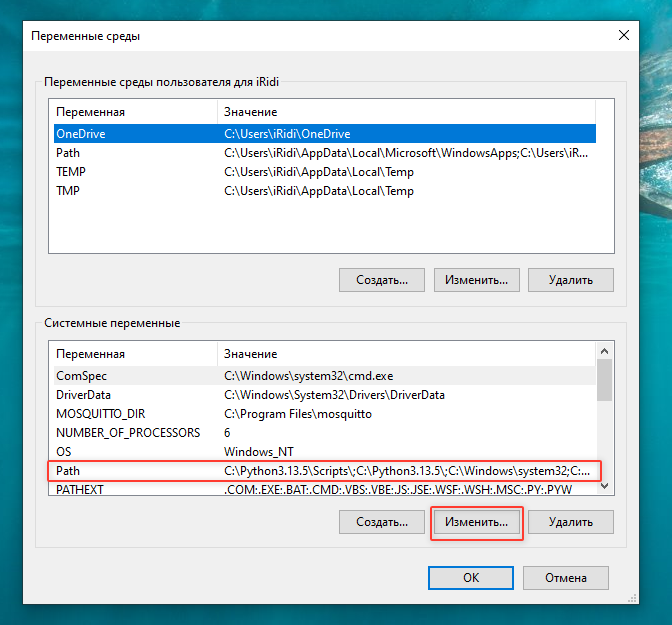
Task: Click Изменить... button under user variables
Action: tap(476, 280)
